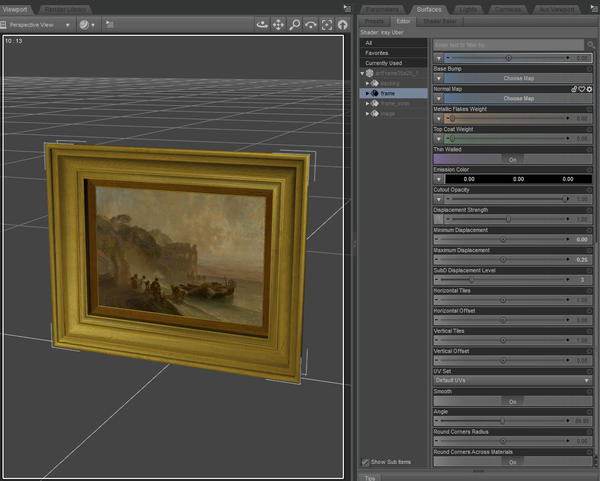
Task: Open the Shader Baker sub-tab
Action: pyautogui.click(x=440, y=21)
